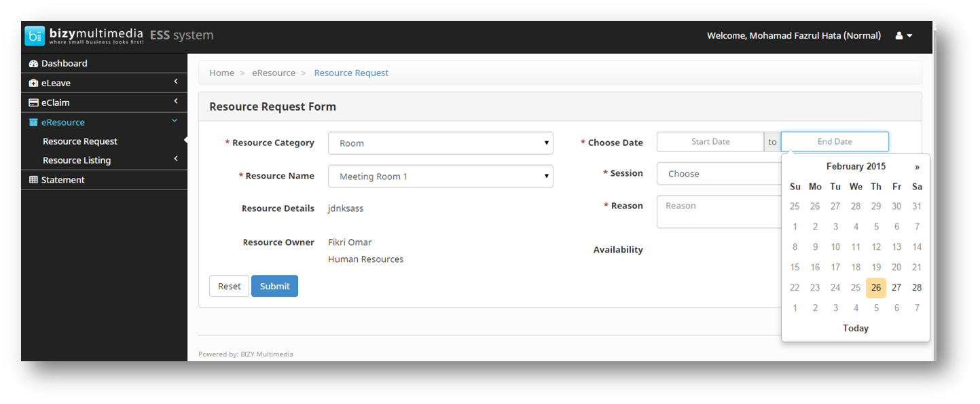Click the Bizy Multimedia logo icon
The image size is (980, 404).
point(35,35)
